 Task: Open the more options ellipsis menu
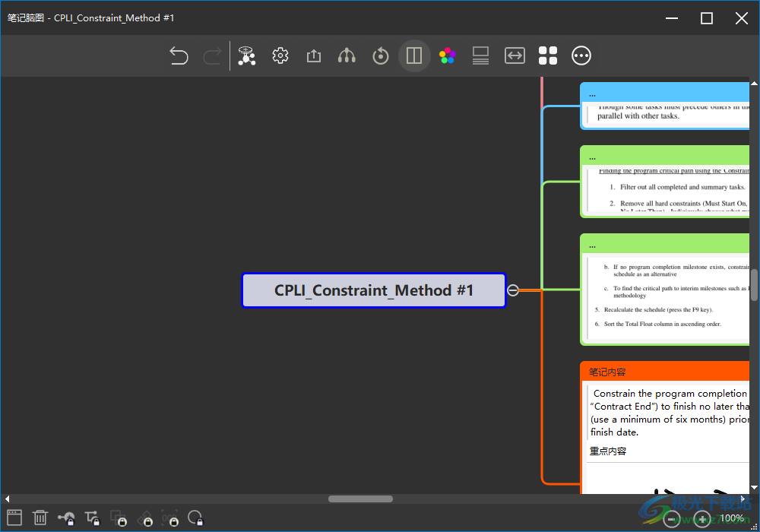pyautogui.click(x=581, y=55)
